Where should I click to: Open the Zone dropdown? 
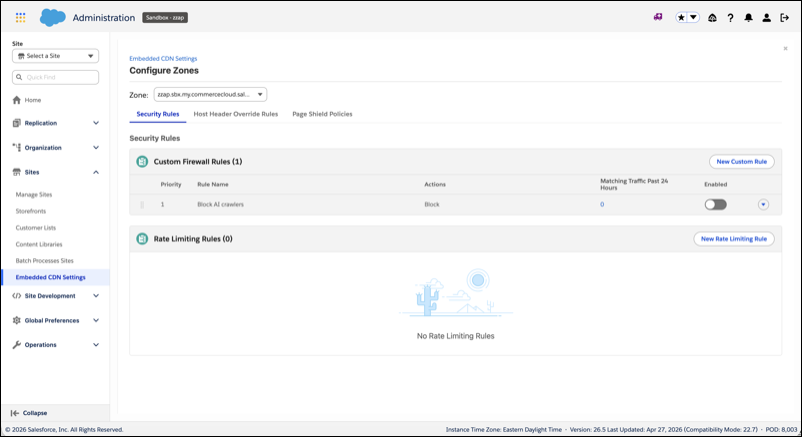click(x=210, y=95)
